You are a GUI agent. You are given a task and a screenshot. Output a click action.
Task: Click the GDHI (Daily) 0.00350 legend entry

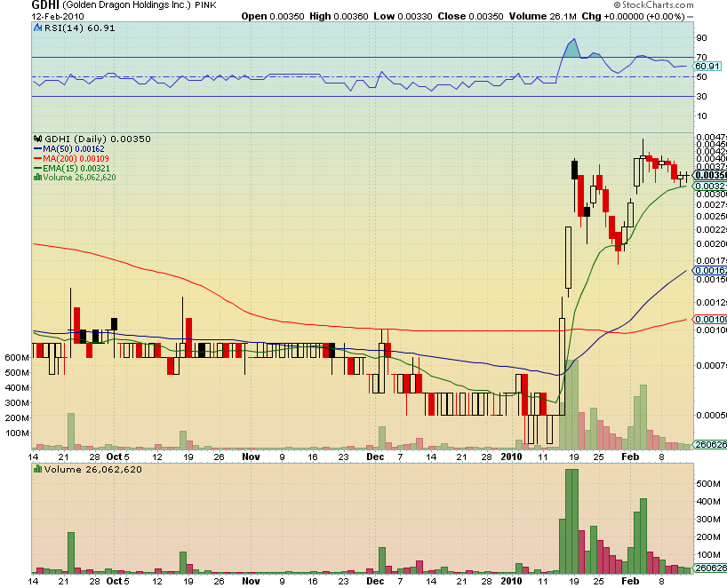pyautogui.click(x=98, y=139)
